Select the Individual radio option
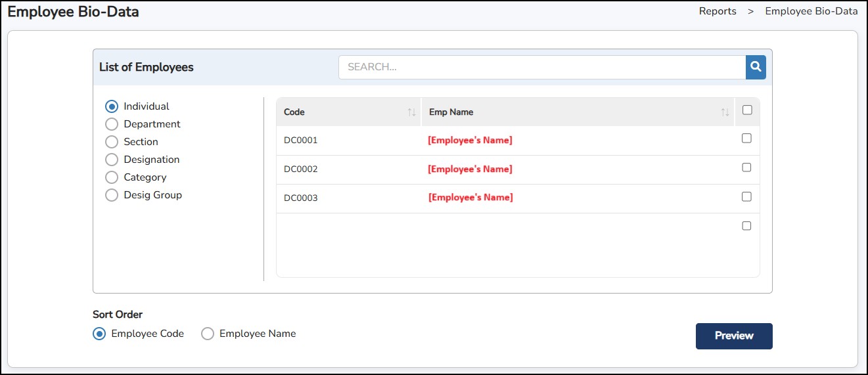 coord(112,106)
